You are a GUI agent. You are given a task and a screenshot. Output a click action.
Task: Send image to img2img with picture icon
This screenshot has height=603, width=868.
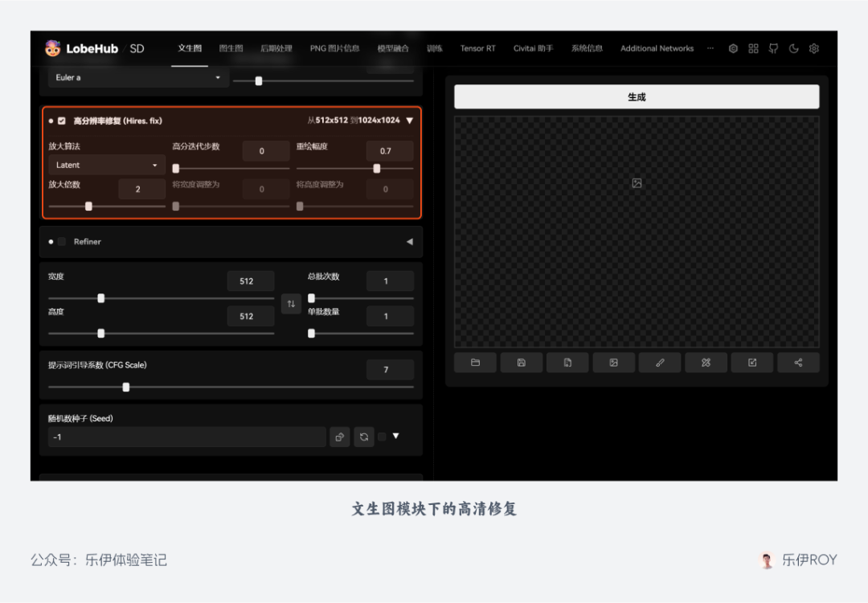click(613, 363)
